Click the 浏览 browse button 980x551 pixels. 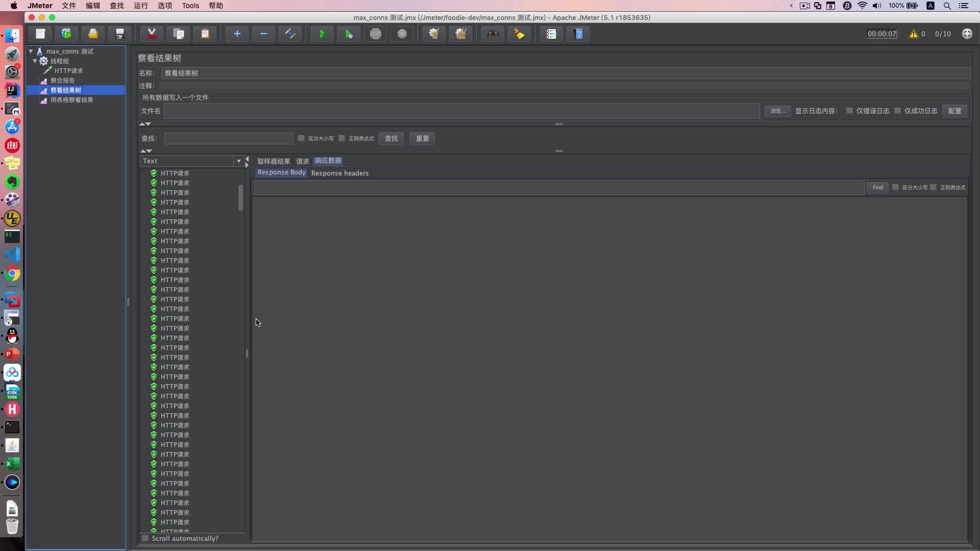coord(778,111)
